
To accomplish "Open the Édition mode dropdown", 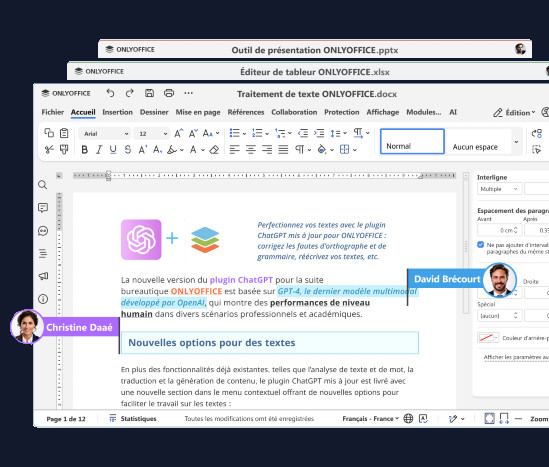I will click(514, 113).
